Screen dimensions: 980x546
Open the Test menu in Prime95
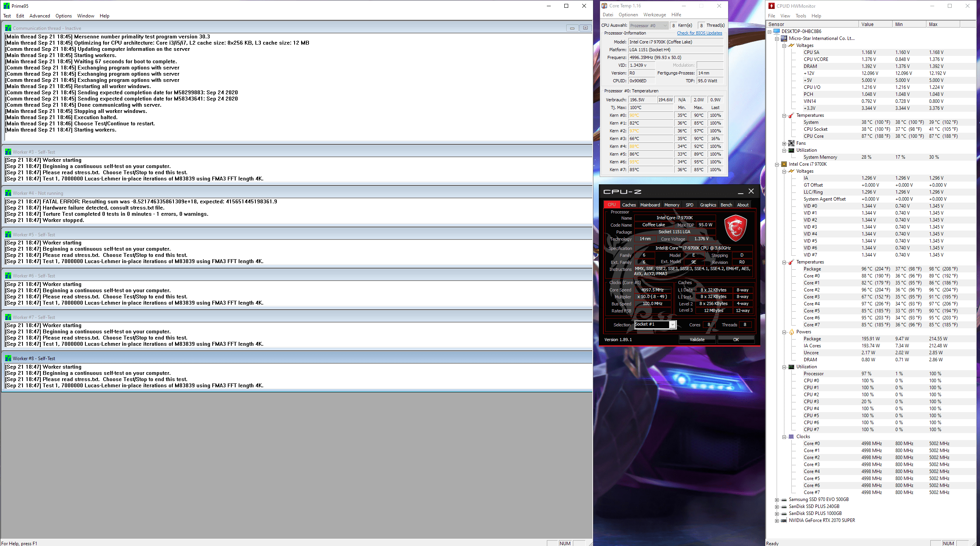[x=7, y=16]
